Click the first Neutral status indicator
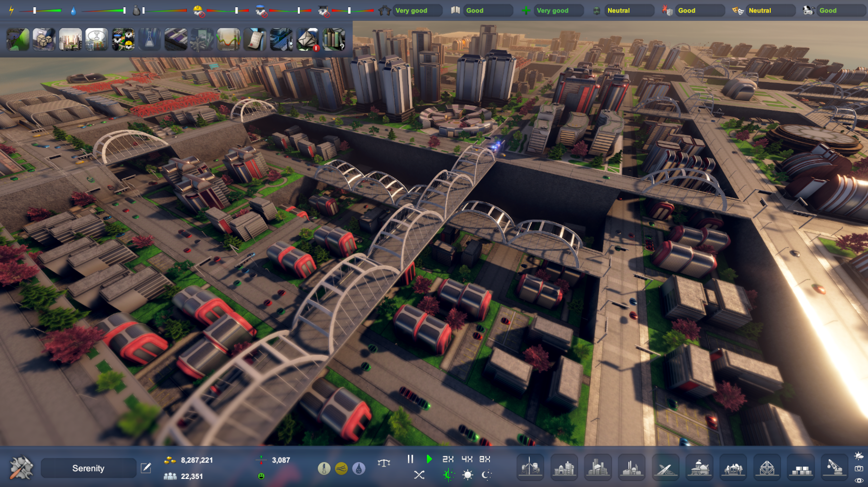 click(x=629, y=10)
